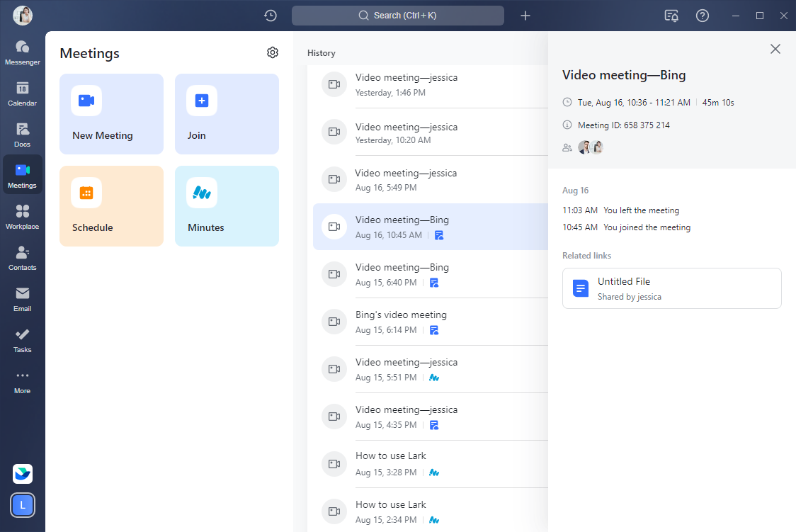Click the plus icon beside search bar

coord(525,16)
